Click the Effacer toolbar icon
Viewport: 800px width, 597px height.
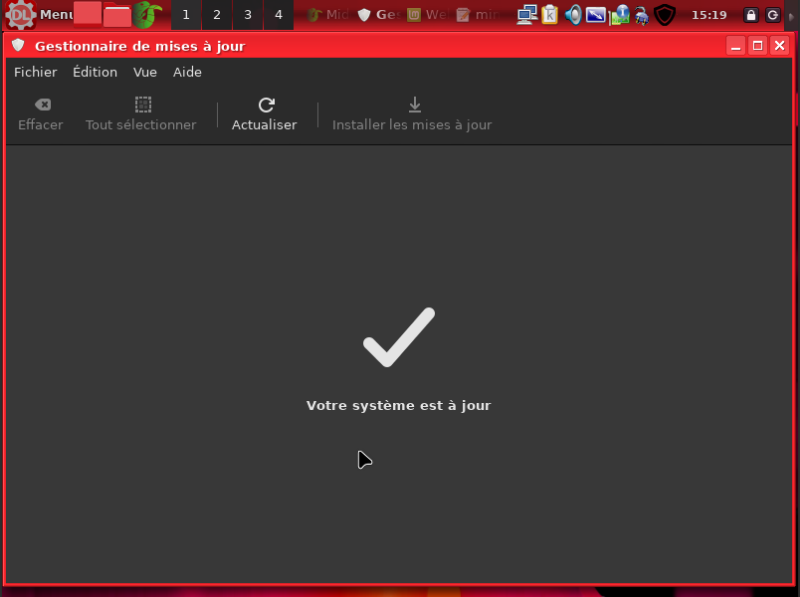pos(42,105)
